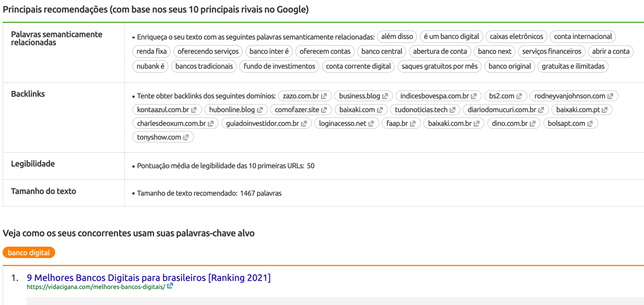The width and height of the screenshot is (644, 305).
Task: Click the 'é um banco digital' tag
Action: (x=451, y=37)
